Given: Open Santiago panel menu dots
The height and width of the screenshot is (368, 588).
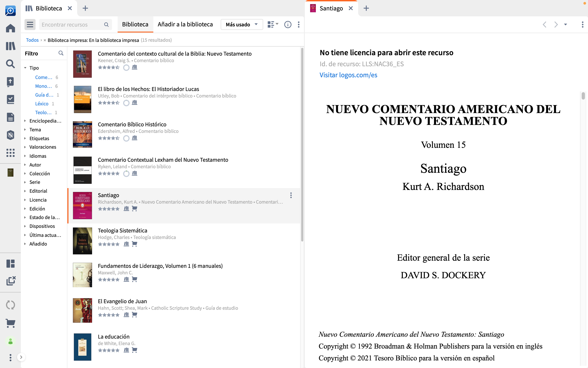Looking at the screenshot, I should 582,25.
